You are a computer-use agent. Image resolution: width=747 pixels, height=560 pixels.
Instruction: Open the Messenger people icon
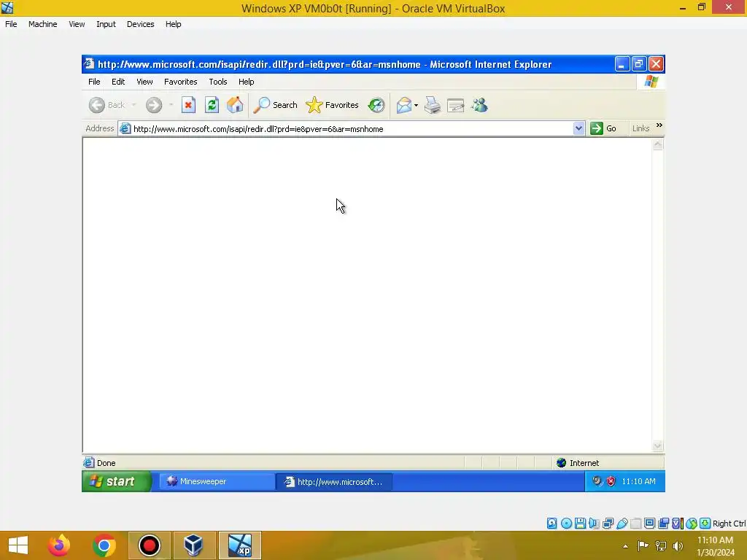[480, 105]
